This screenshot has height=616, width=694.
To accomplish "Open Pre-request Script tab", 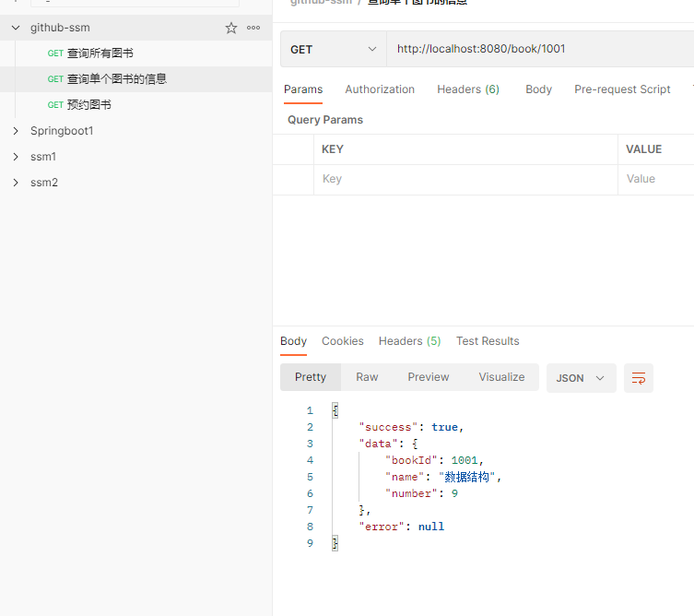I will 622,89.
